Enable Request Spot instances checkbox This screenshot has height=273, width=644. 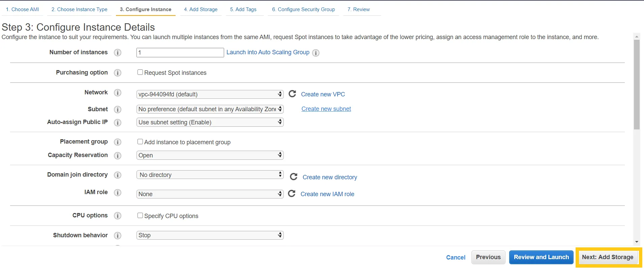pos(140,72)
